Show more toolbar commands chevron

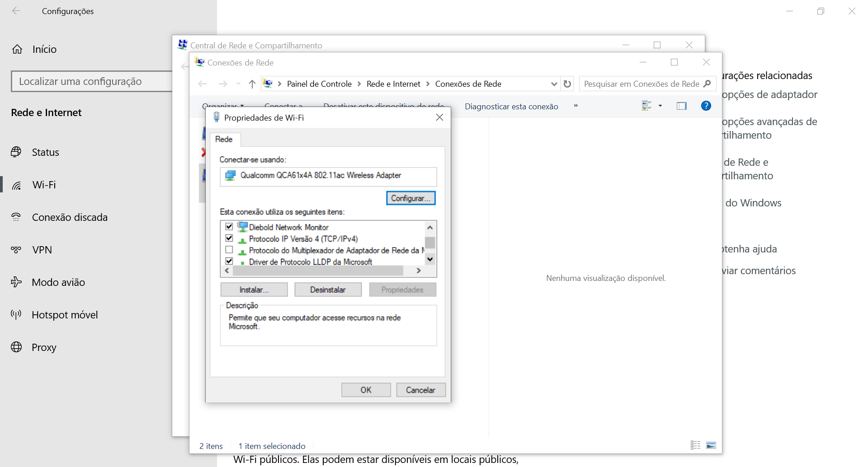[576, 106]
